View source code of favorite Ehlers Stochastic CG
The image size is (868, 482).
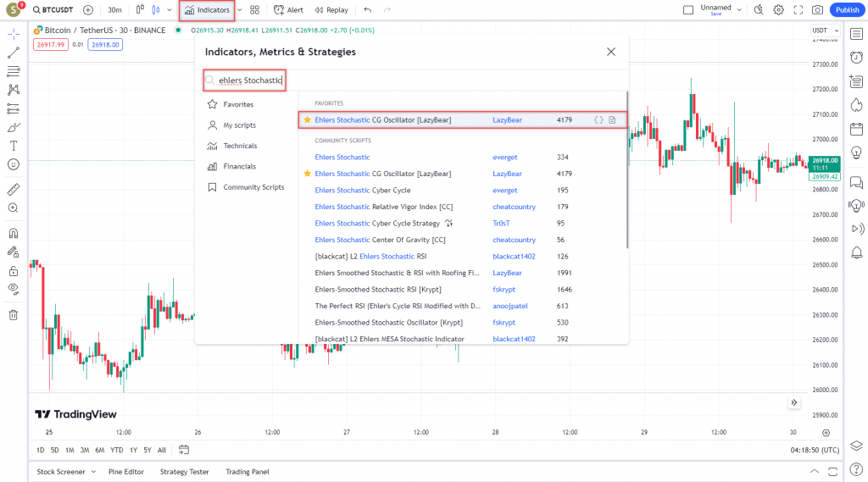click(x=598, y=119)
